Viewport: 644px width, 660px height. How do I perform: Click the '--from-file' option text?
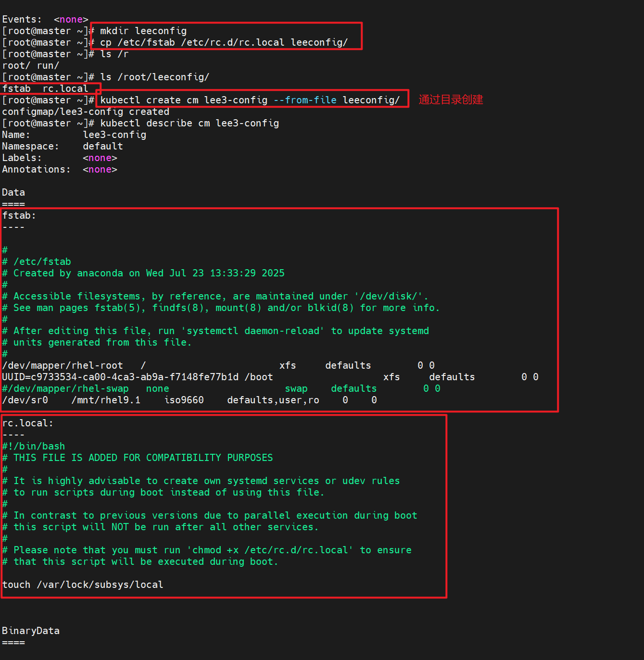(305, 100)
